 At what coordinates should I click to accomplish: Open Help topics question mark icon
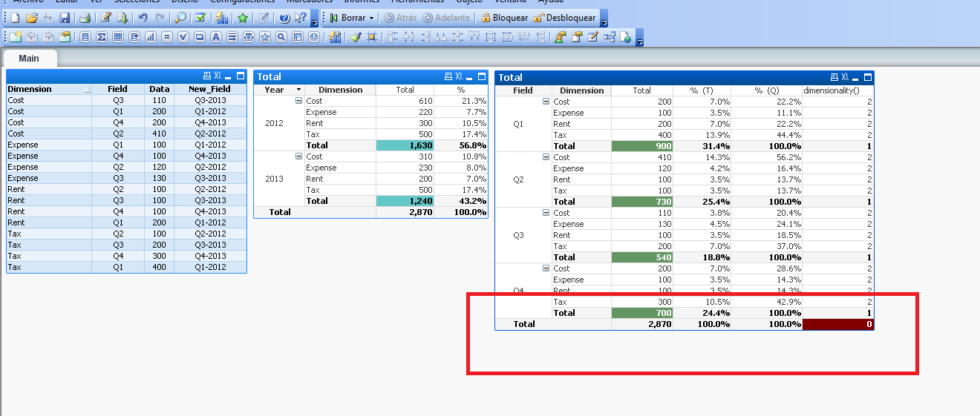click(284, 18)
